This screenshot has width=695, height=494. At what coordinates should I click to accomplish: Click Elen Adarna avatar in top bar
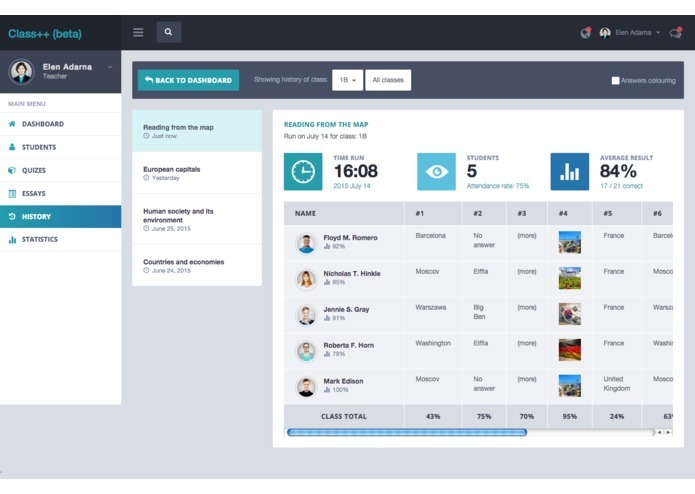(x=605, y=33)
